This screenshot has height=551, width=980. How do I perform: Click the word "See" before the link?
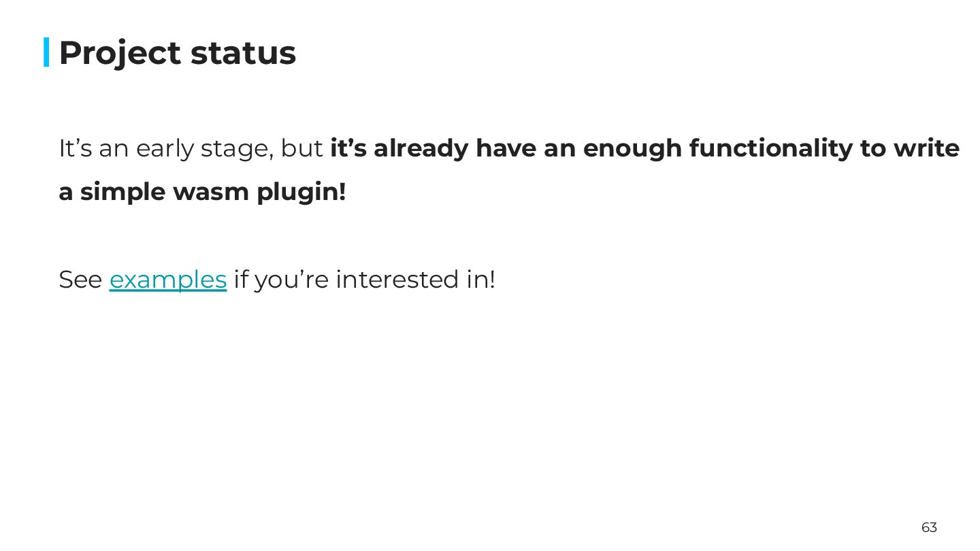point(80,280)
